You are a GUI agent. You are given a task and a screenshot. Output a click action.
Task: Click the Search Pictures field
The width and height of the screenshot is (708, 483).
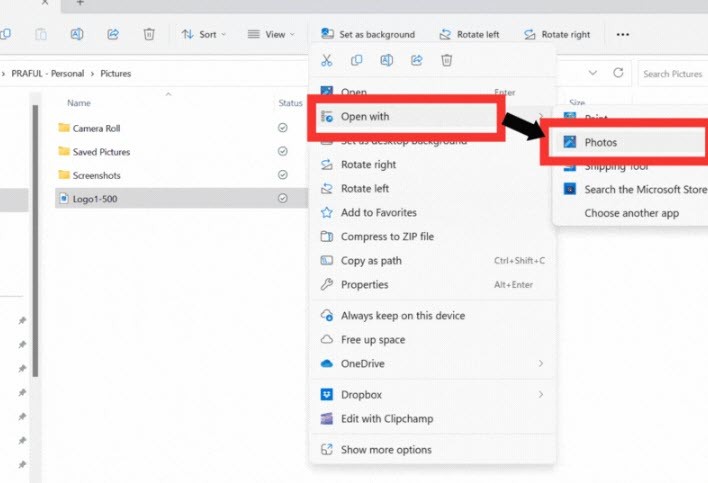(x=673, y=74)
